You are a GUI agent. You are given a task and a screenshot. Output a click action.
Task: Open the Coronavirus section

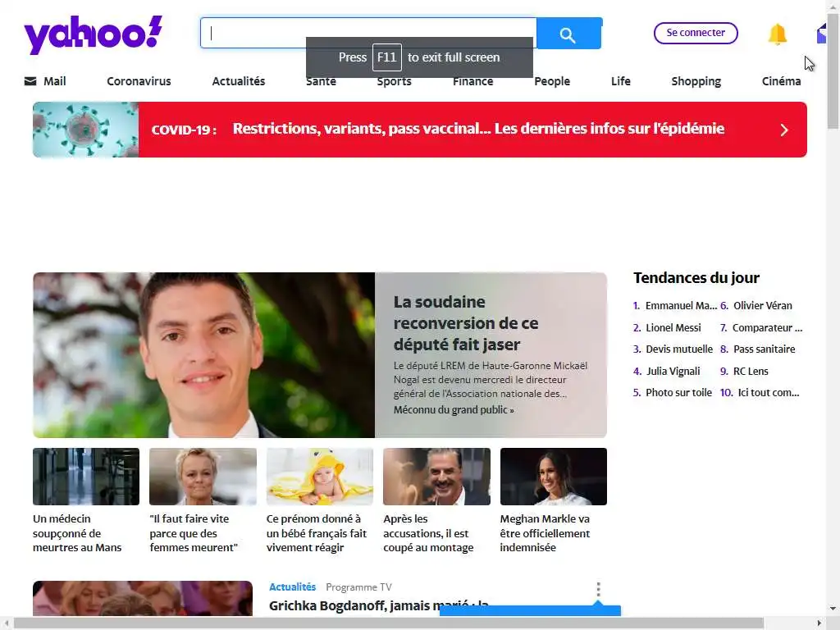coord(139,81)
